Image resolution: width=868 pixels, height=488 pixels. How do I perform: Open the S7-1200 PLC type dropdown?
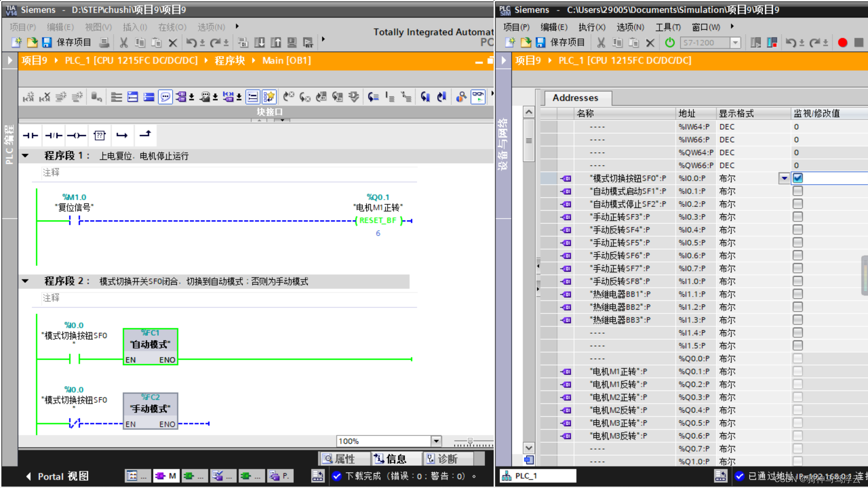736,42
